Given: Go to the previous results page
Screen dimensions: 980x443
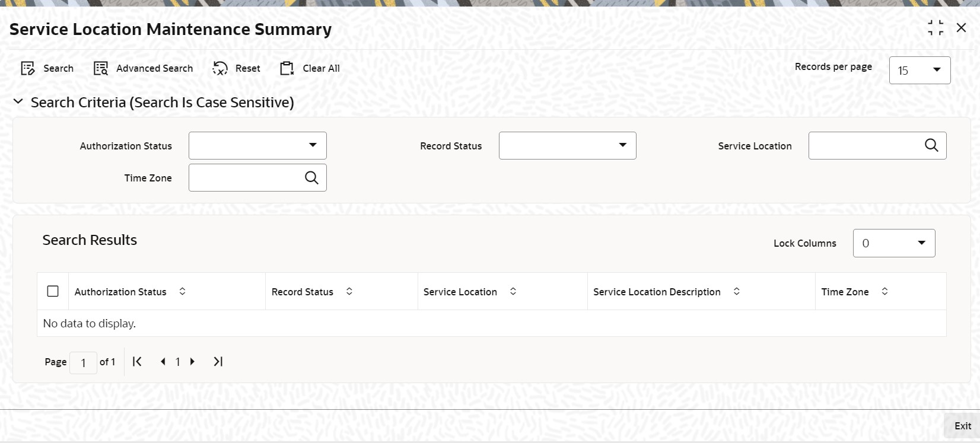Looking at the screenshot, I should pos(163,362).
